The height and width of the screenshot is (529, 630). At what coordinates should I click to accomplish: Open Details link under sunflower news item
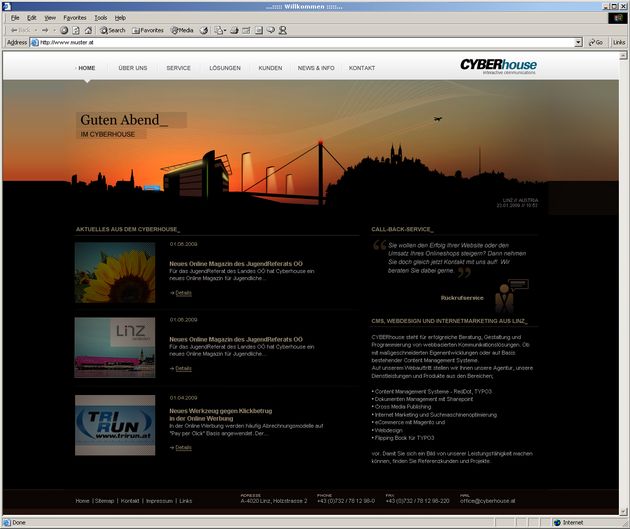click(x=181, y=293)
